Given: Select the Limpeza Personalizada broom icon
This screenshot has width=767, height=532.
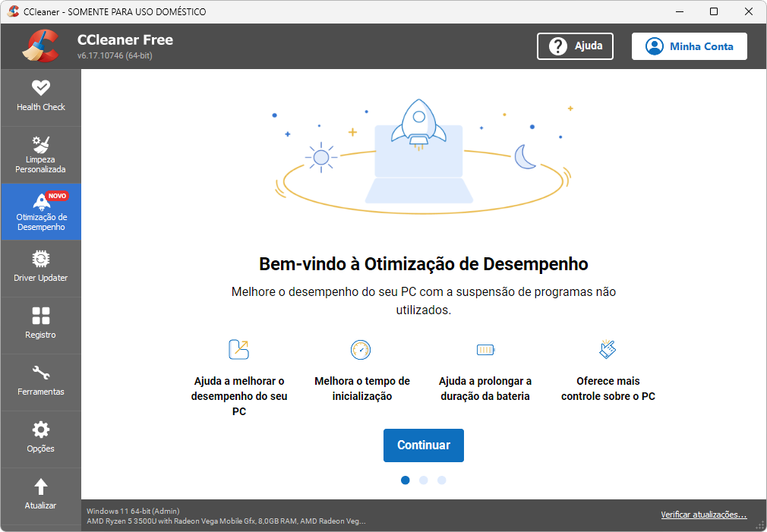Looking at the screenshot, I should click(40, 145).
